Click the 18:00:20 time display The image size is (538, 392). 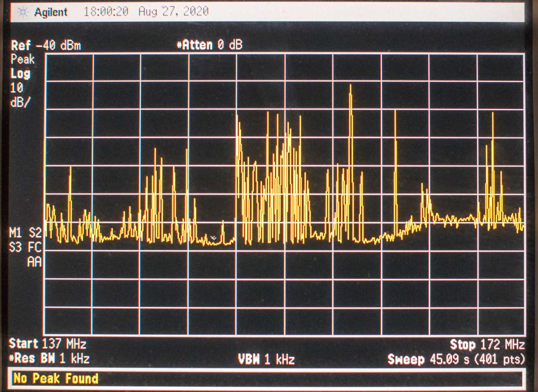click(x=106, y=12)
